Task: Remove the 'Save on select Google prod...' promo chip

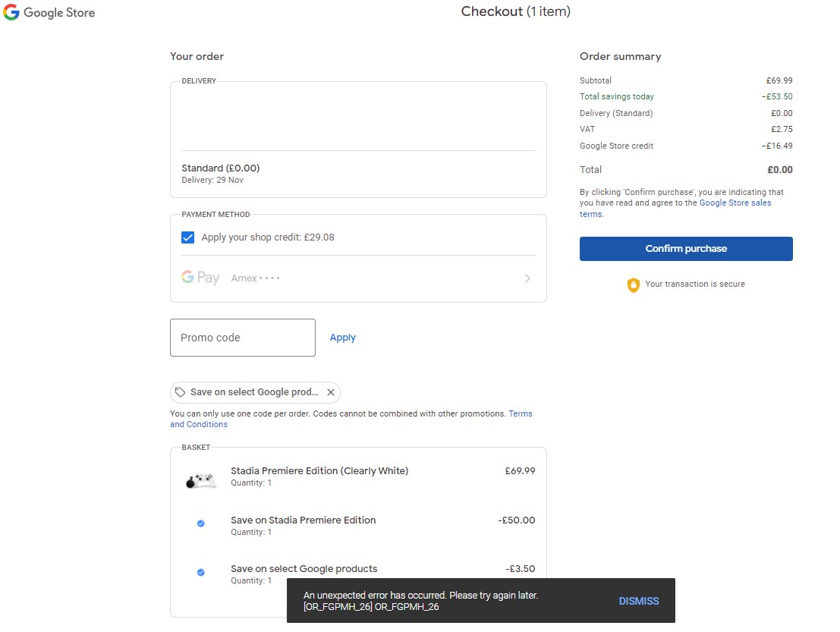Action: point(331,392)
